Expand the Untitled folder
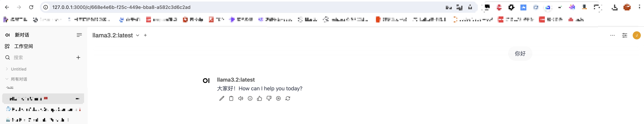 click(x=7, y=69)
